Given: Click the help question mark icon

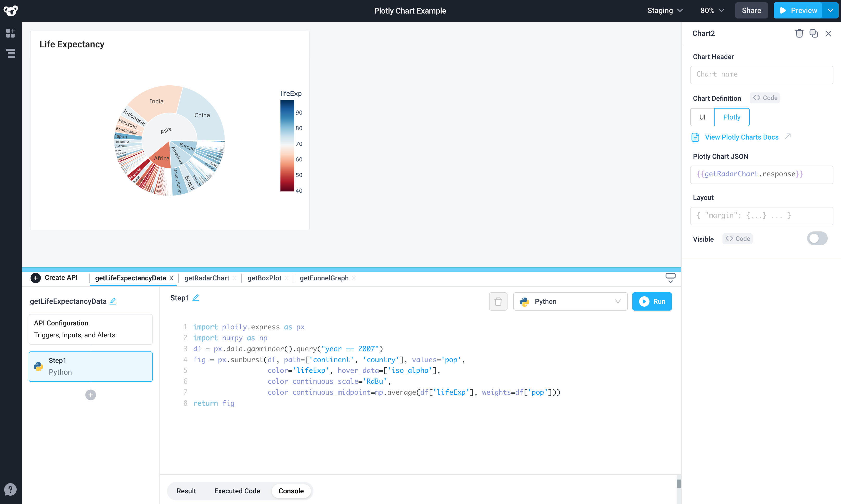Looking at the screenshot, I should tap(10, 489).
